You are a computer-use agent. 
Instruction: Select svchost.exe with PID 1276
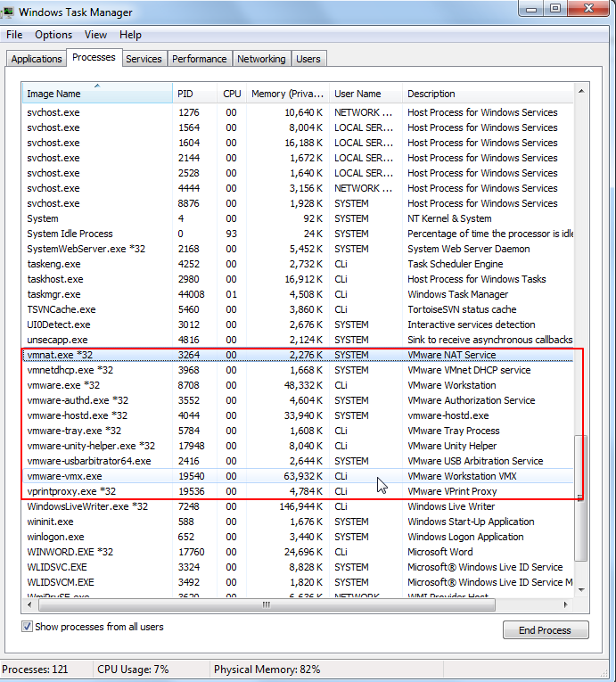pos(298,112)
